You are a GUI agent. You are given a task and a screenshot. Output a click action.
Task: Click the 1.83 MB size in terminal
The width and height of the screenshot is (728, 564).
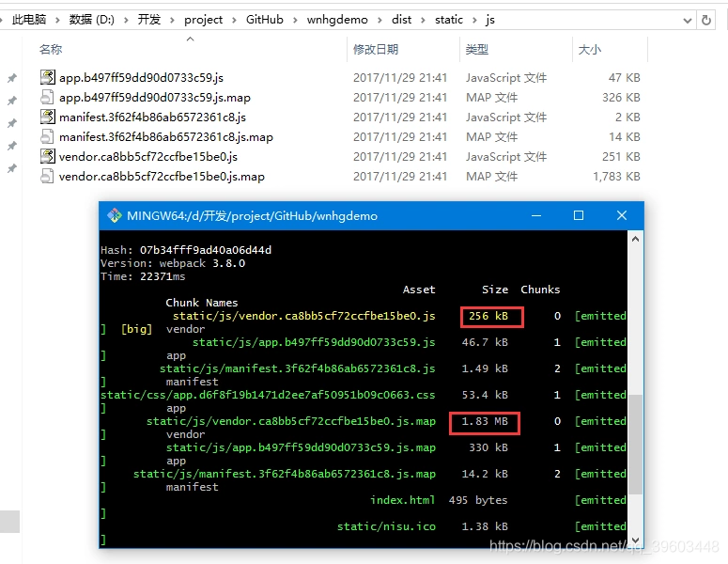coord(485,421)
